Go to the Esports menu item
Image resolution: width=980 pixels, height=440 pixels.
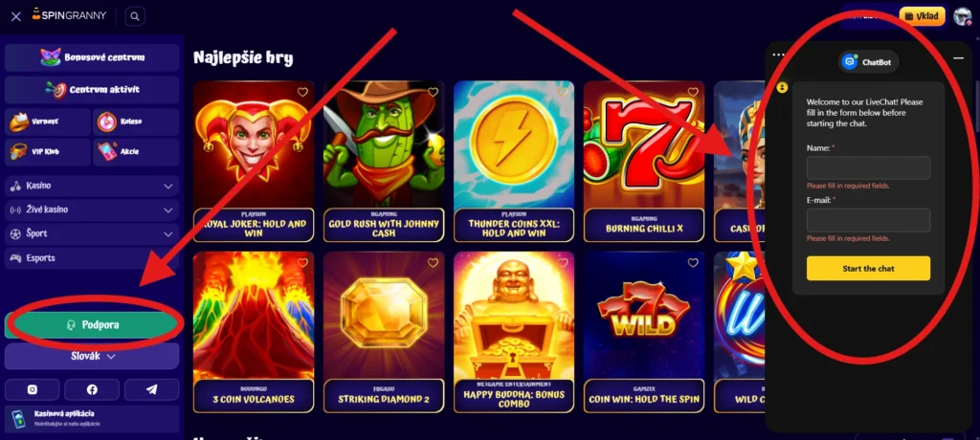pyautogui.click(x=92, y=257)
